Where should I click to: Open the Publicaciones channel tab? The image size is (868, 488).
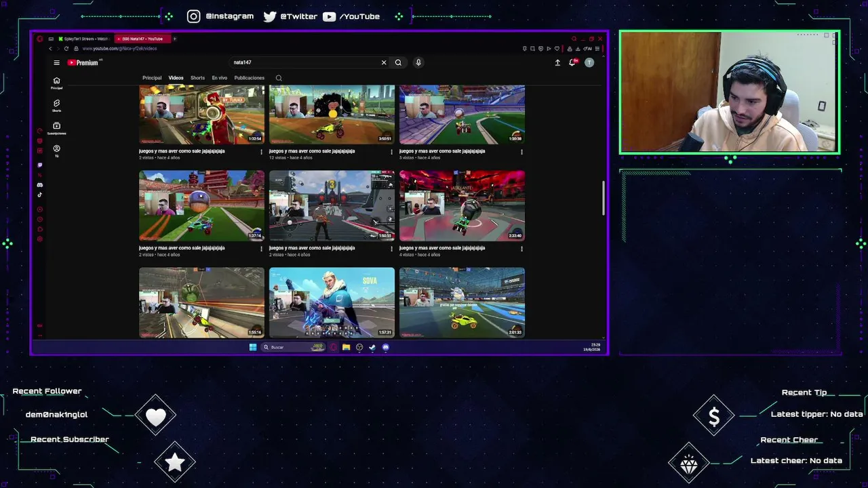click(x=250, y=78)
